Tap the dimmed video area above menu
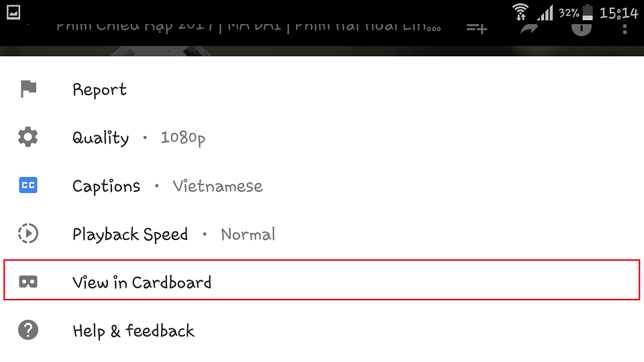This screenshot has height=362, width=644. point(322,51)
